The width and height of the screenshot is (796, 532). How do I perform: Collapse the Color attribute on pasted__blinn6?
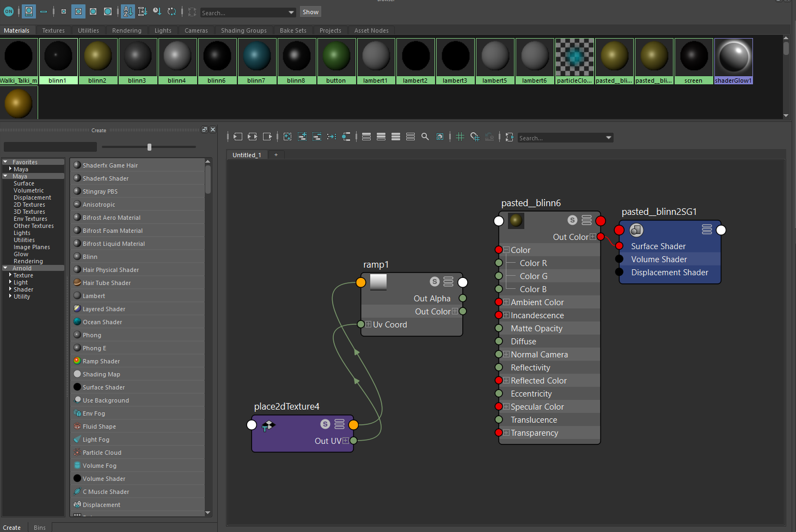tap(506, 250)
